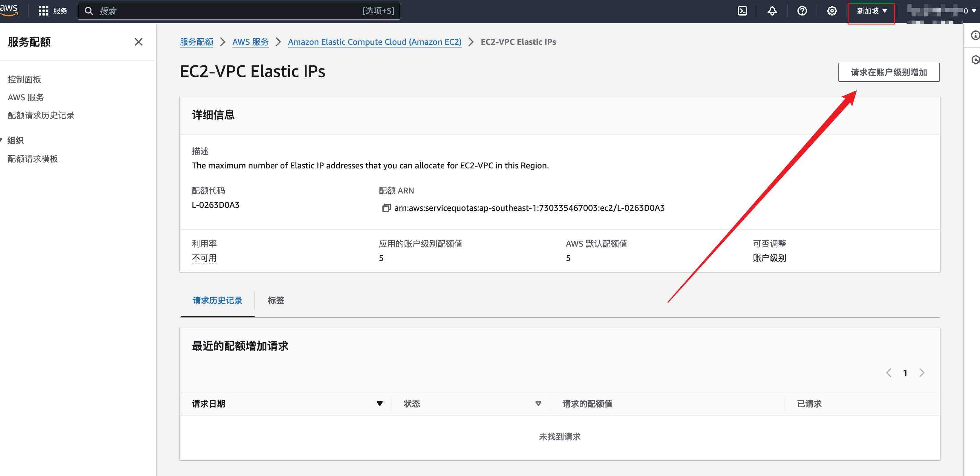The width and height of the screenshot is (980, 476).
Task: Click the search magnifier icon
Action: pyautogui.click(x=89, y=11)
